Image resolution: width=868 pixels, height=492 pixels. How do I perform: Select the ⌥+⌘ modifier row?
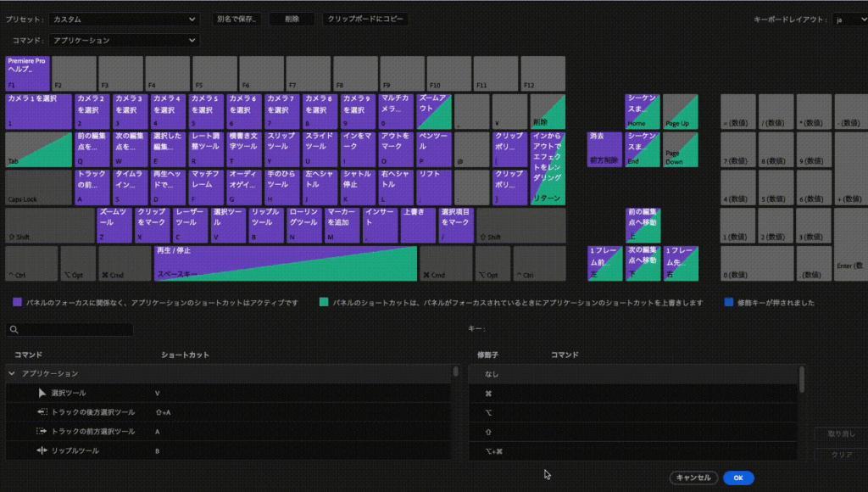pyautogui.click(x=633, y=451)
